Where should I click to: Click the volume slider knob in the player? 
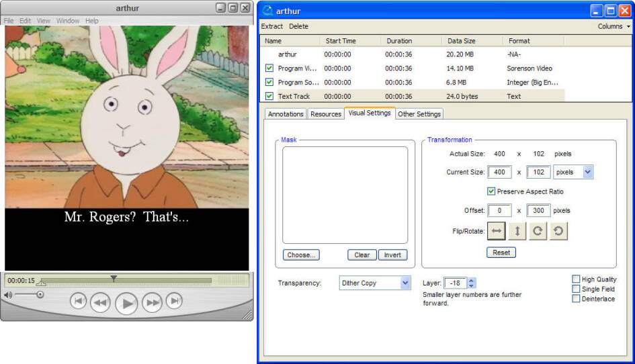click(40, 294)
